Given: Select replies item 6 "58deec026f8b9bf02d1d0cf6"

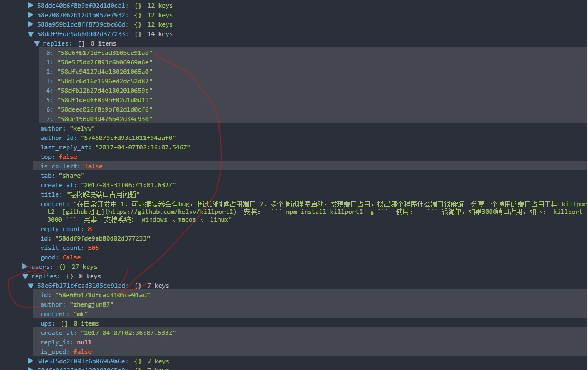Looking at the screenshot, I should coord(313,109).
